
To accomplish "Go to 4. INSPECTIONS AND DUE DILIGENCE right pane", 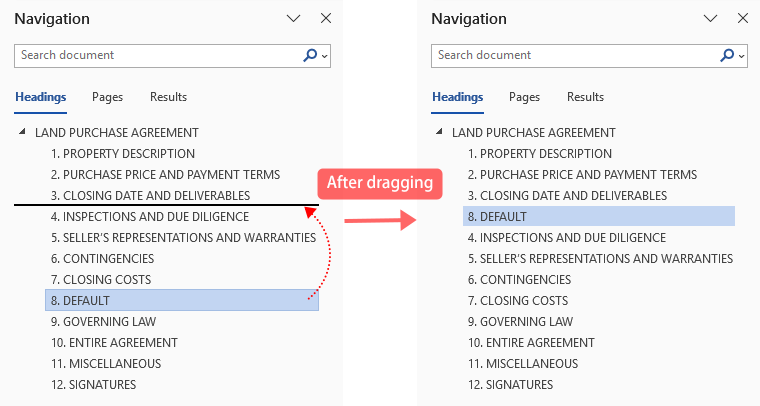I will pos(567,237).
